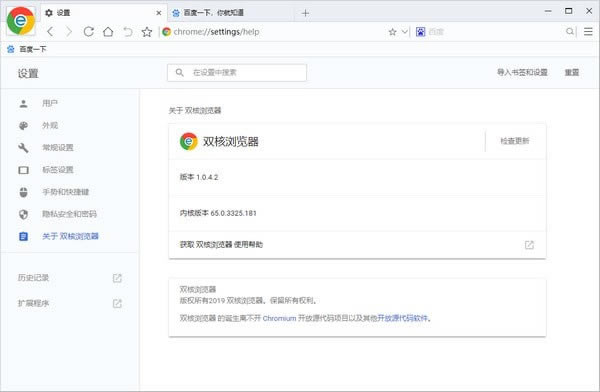Click the search magnifier icon in toolbar

[x=570, y=32]
